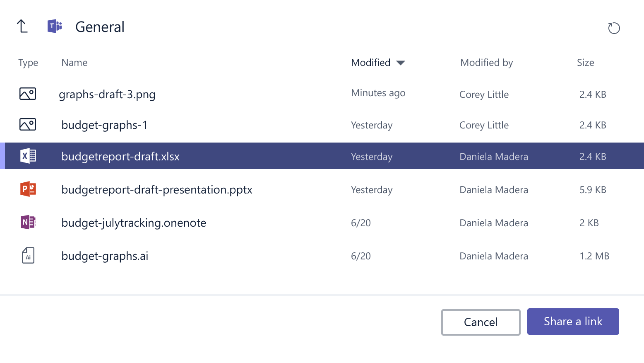644x363 pixels.
Task: Click the up navigation arrow to go back
Action: (x=22, y=26)
